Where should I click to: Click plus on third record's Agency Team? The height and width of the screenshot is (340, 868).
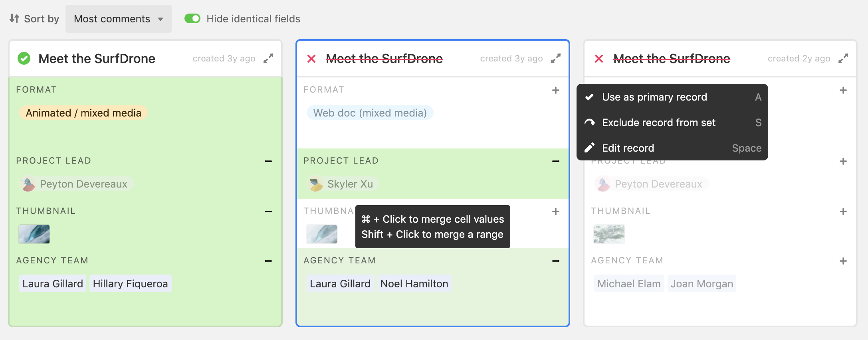pyautogui.click(x=843, y=261)
